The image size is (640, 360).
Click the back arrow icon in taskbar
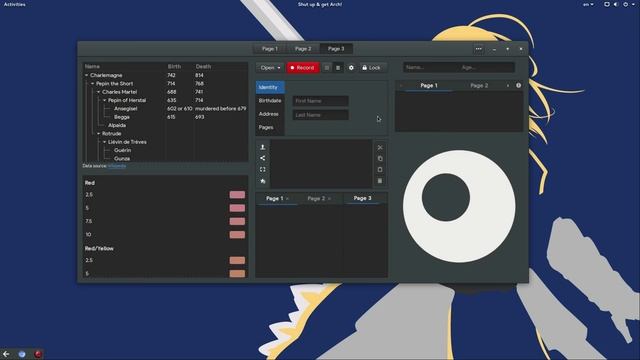[x=6, y=354]
